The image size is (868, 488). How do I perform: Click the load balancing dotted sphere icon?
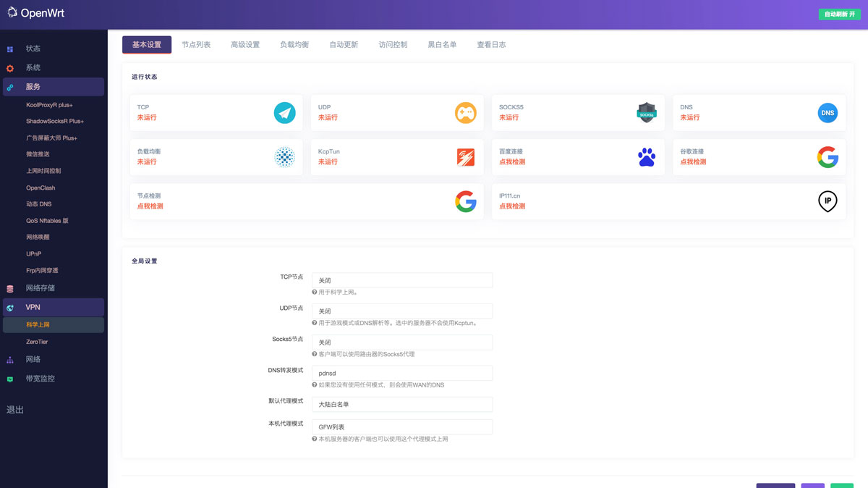(284, 157)
